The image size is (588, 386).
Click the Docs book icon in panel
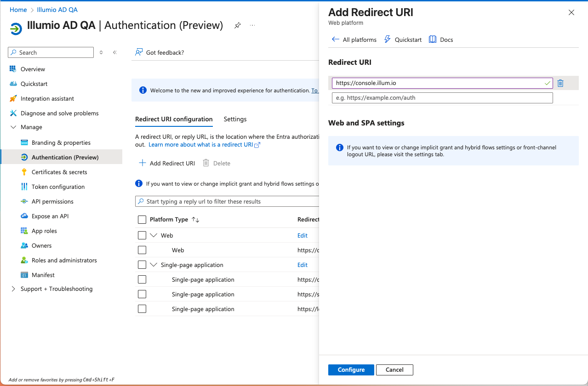[433, 40]
